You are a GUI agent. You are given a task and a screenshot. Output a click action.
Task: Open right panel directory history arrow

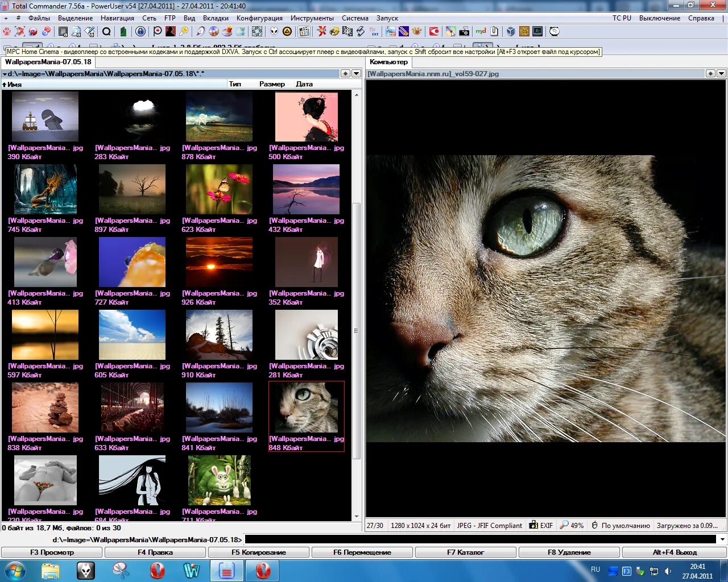coord(721,73)
